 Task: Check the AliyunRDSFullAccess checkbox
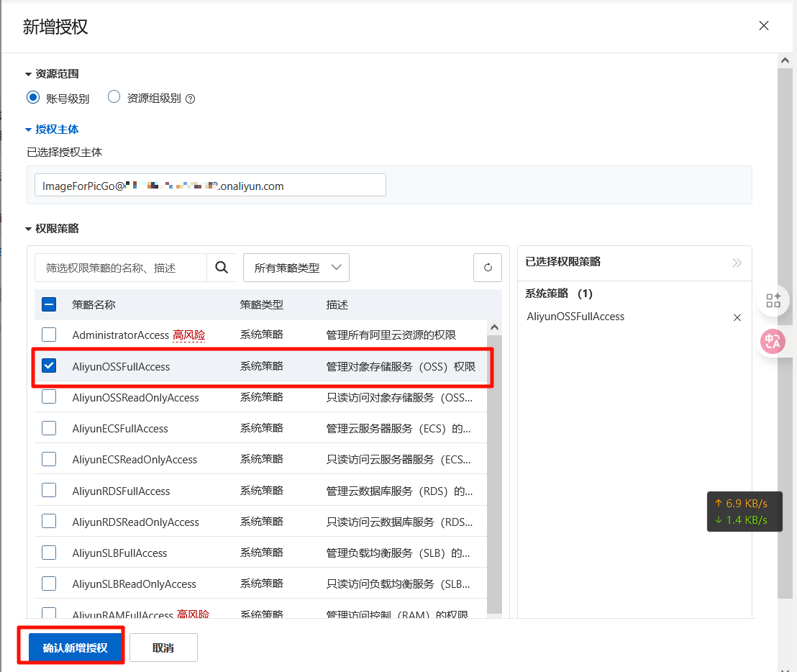tap(49, 490)
